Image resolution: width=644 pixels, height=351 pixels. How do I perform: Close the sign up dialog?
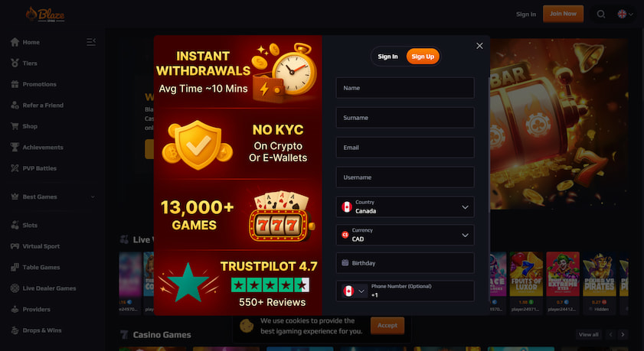click(479, 46)
